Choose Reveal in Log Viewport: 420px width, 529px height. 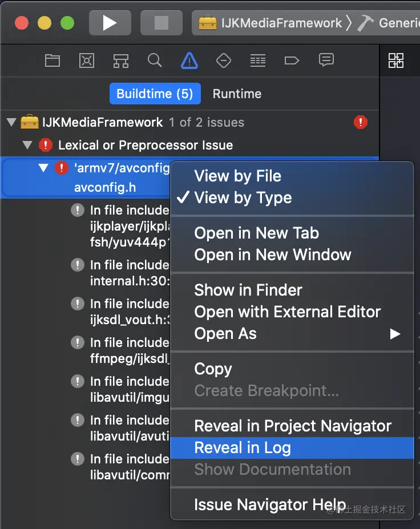(292, 448)
